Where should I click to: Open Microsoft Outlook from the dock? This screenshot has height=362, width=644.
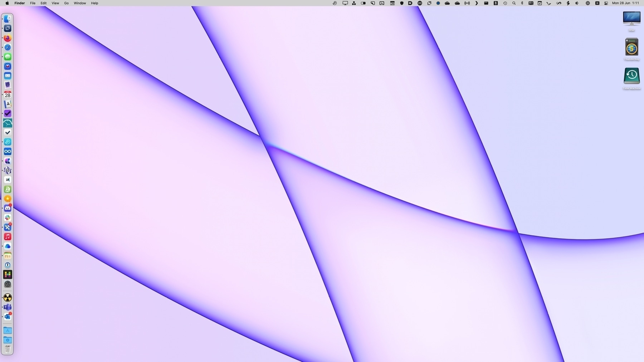pyautogui.click(x=8, y=317)
